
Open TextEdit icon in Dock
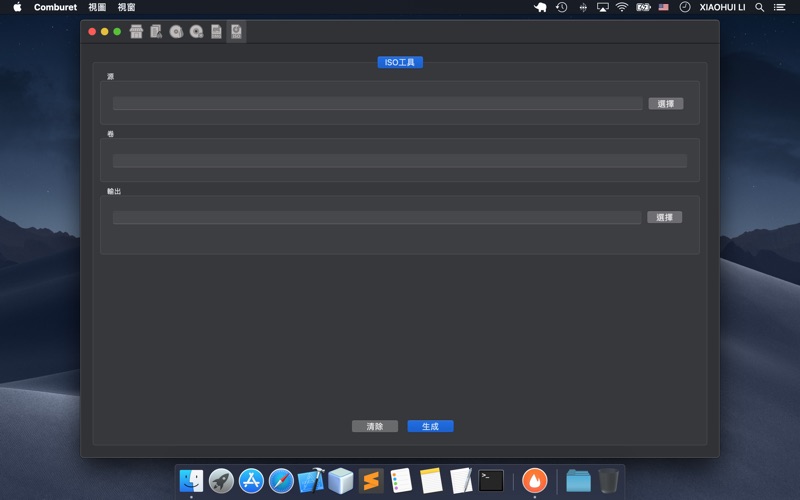point(461,481)
